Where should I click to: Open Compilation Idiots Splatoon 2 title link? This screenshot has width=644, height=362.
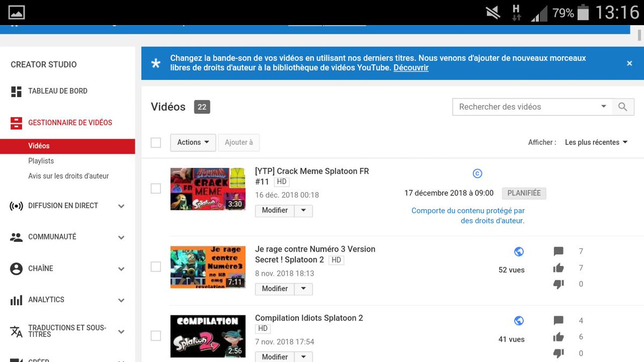(x=309, y=318)
